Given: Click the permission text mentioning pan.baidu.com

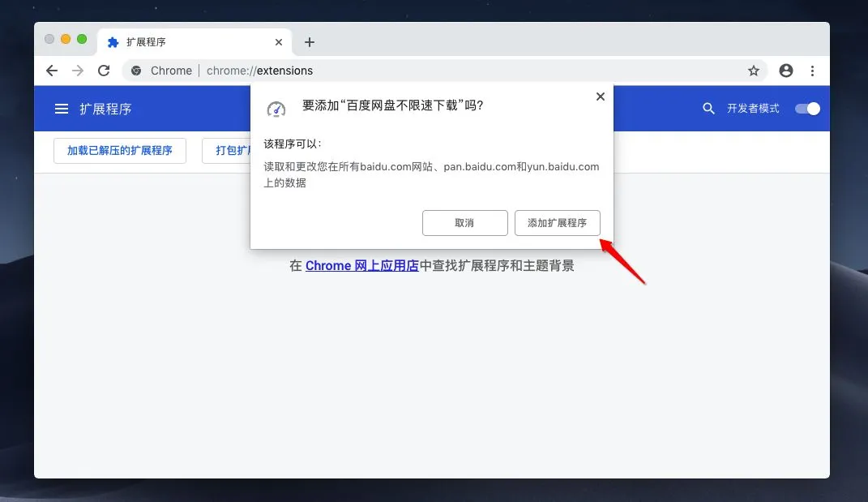Looking at the screenshot, I should pyautogui.click(x=431, y=174).
